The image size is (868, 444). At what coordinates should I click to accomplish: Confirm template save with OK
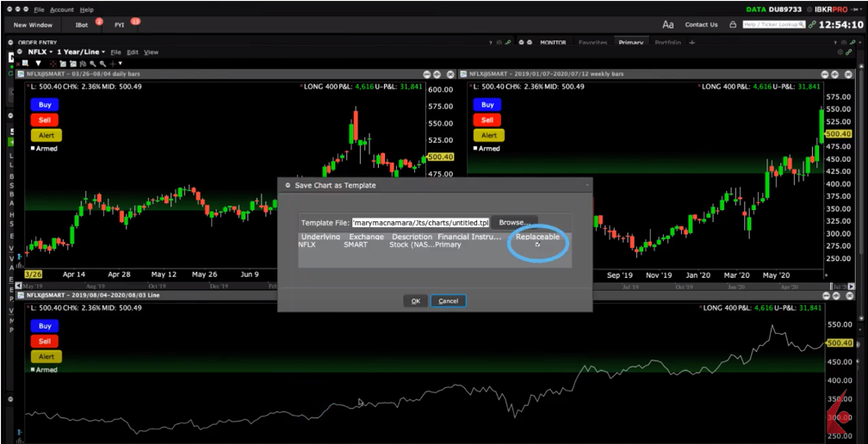tap(415, 301)
